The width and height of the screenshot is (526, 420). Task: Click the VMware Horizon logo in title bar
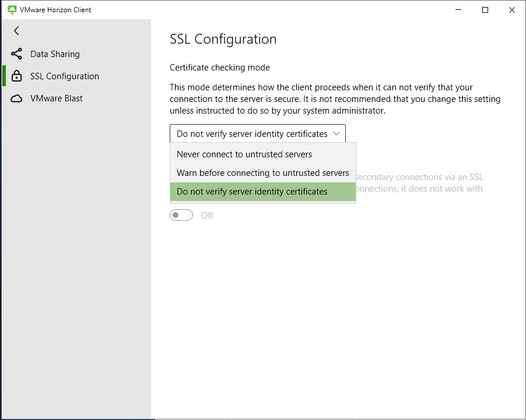pos(12,10)
